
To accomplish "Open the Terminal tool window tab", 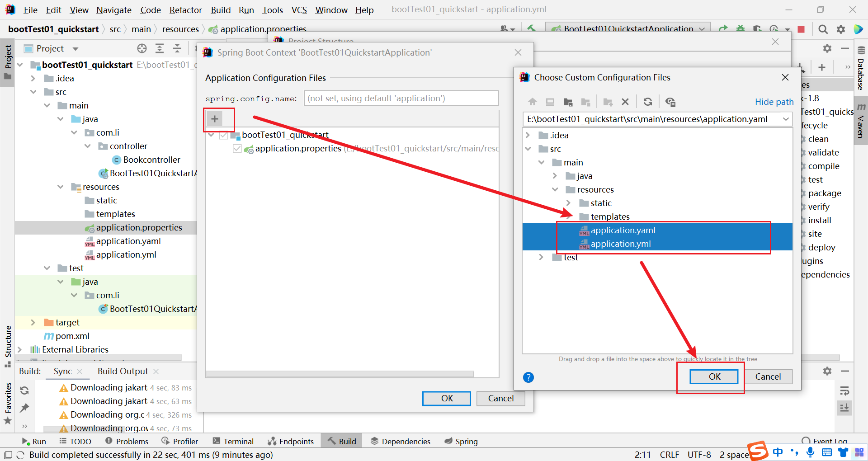I will pos(233,441).
